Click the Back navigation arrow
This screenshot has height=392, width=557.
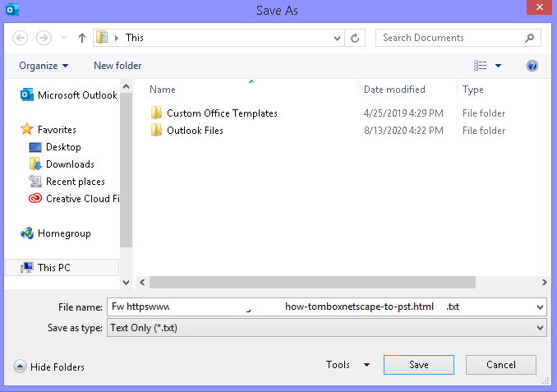point(20,38)
